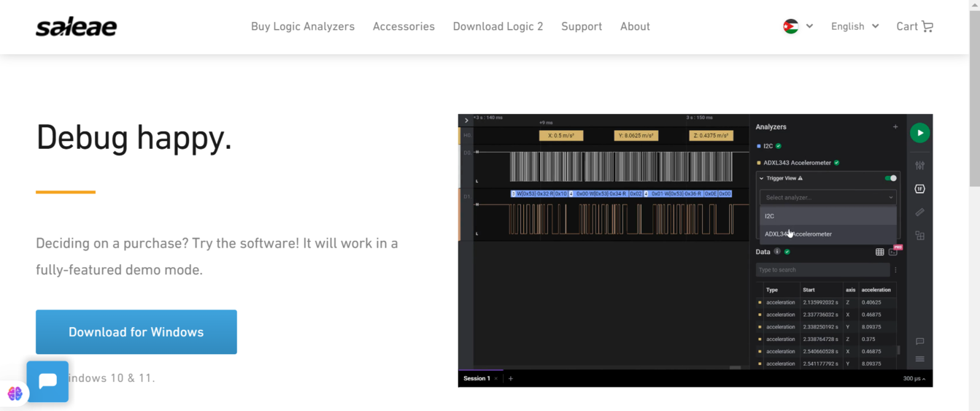The height and width of the screenshot is (411, 980).
Task: Click the acceleration column header
Action: (x=876, y=290)
